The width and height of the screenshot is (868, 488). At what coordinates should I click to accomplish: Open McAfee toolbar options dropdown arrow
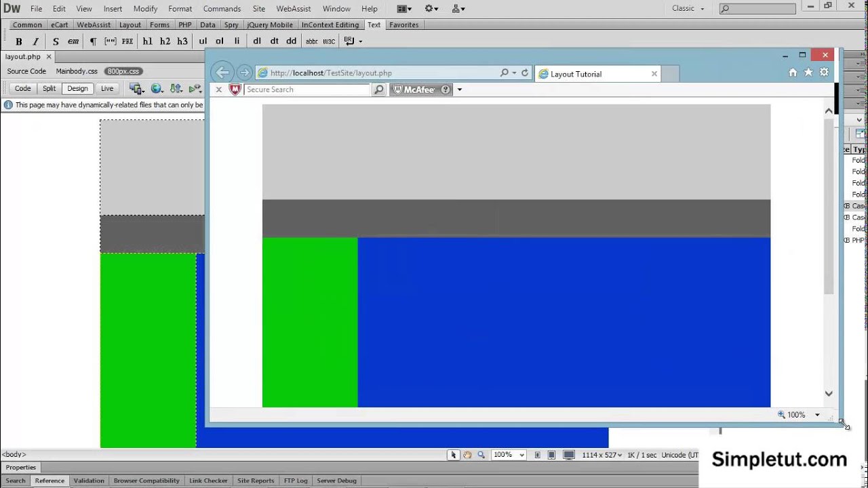[459, 89]
